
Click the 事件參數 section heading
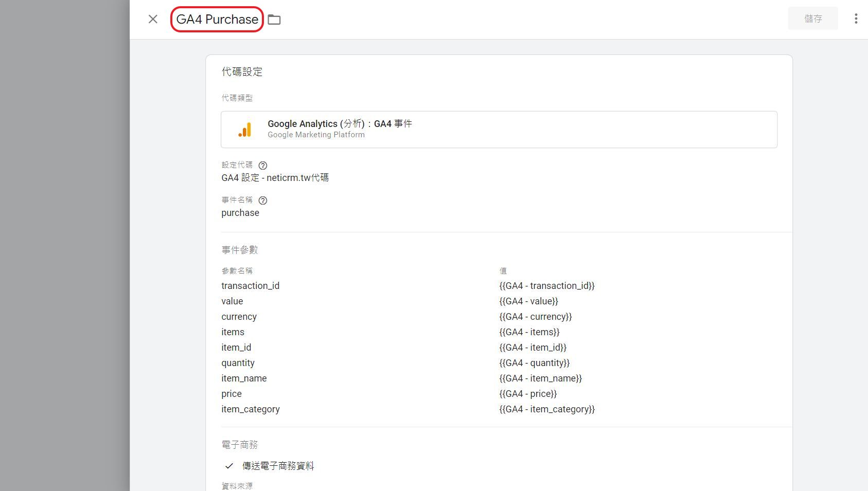point(239,250)
